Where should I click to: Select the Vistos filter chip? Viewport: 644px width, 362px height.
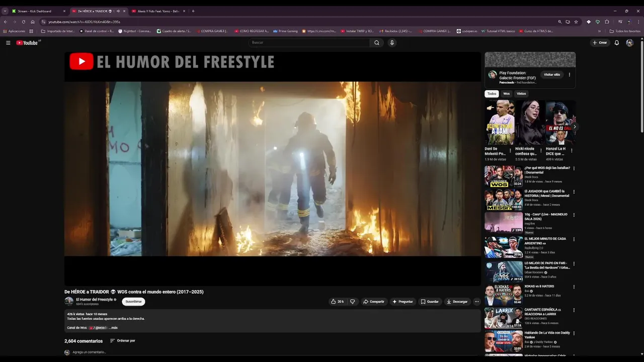pos(521,94)
